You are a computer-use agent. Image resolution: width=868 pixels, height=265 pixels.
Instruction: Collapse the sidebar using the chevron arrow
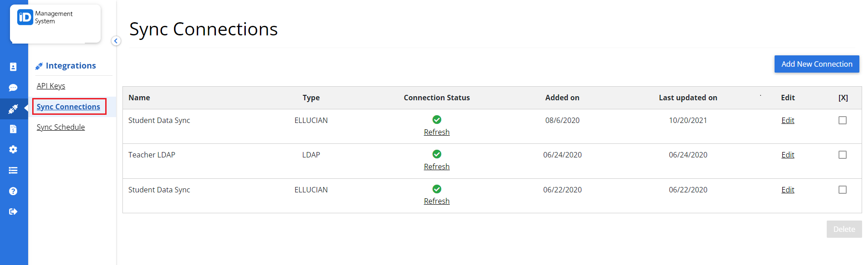[116, 41]
